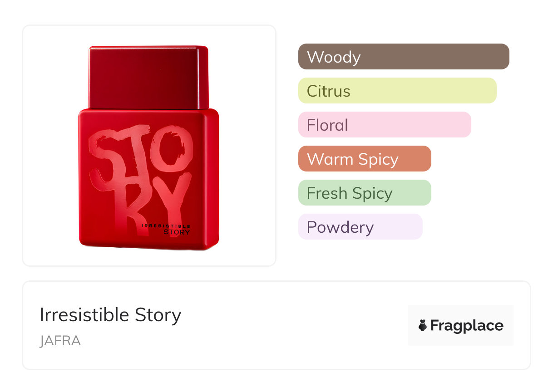553x392 pixels.
Task: Select the Fresh Spicy accord bar
Action: click(364, 193)
